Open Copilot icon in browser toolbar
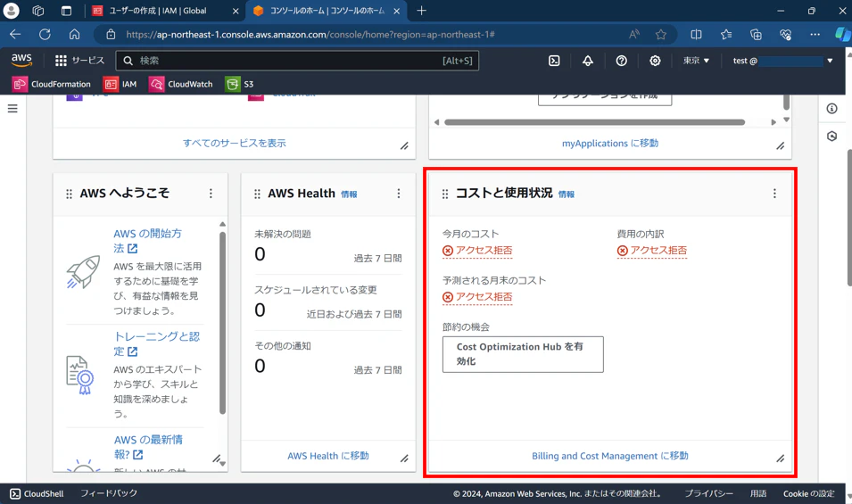Screen dimensions: 852x504 (x=843, y=34)
